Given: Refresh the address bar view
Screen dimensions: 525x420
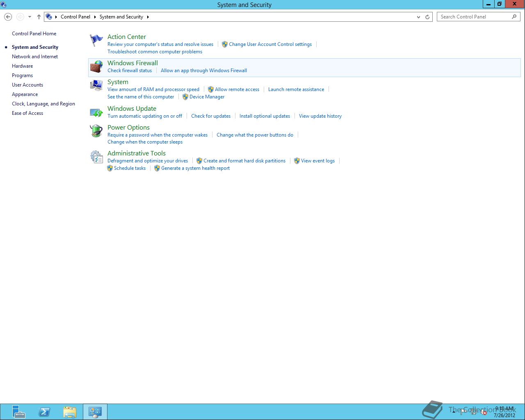Looking at the screenshot, I should [x=427, y=17].
